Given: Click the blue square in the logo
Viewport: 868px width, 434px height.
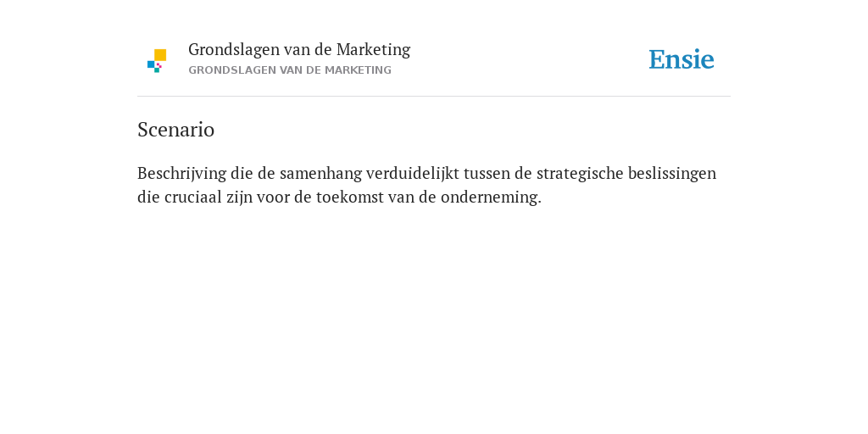Looking at the screenshot, I should click(151, 64).
